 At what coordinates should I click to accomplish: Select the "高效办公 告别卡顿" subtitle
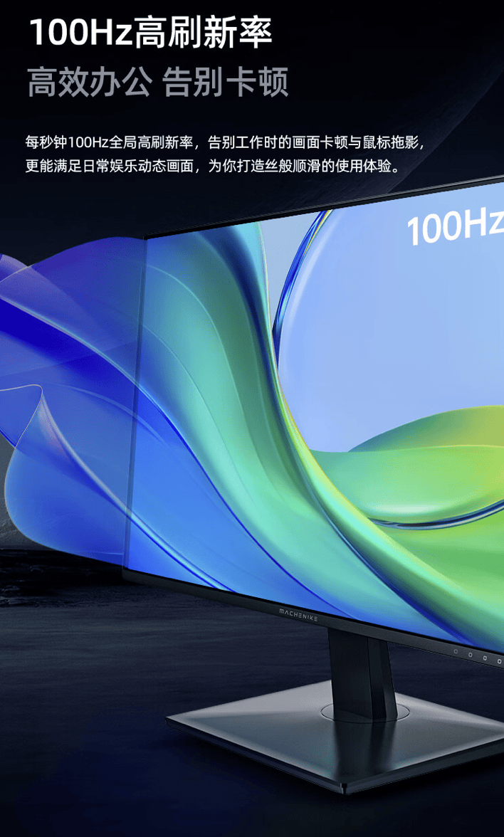tap(158, 83)
